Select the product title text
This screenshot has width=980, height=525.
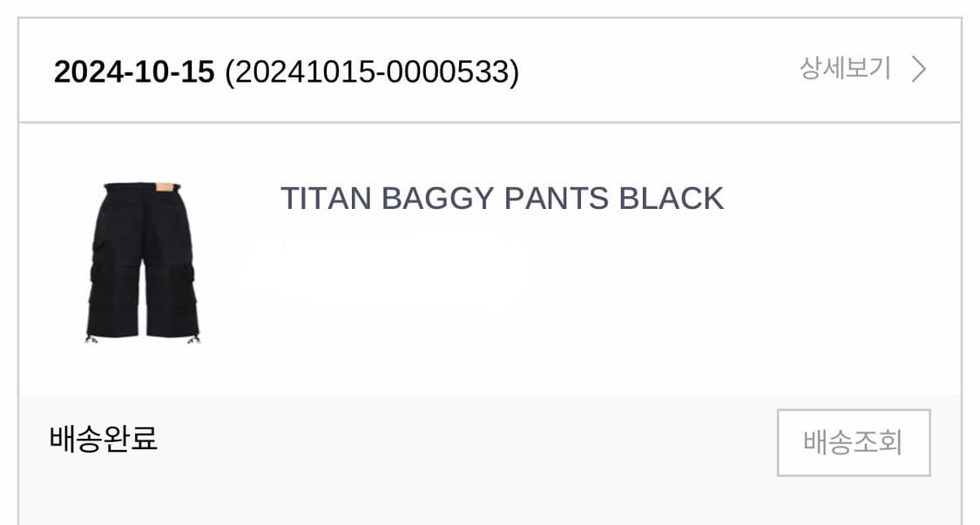[502, 199]
